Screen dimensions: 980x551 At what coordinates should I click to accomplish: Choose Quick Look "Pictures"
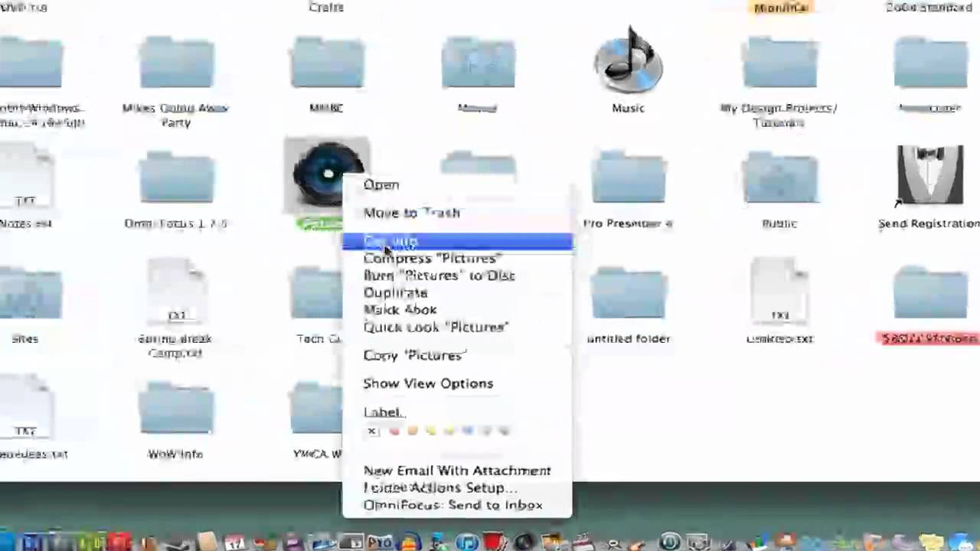tap(435, 327)
